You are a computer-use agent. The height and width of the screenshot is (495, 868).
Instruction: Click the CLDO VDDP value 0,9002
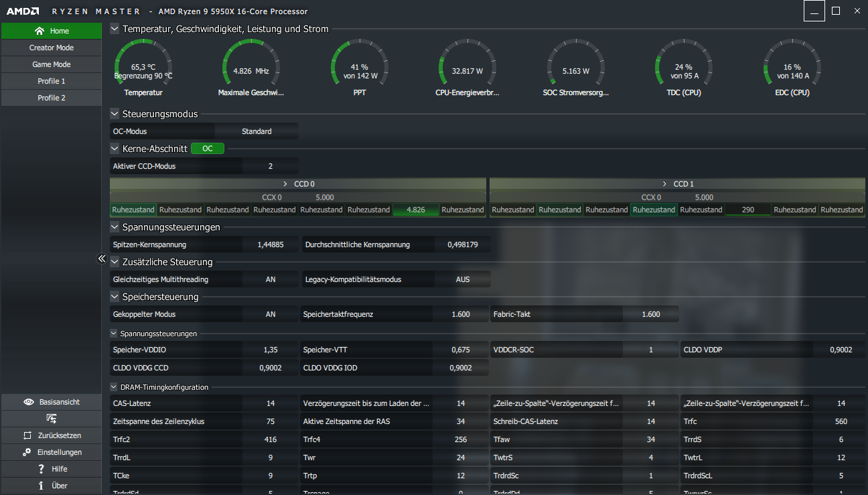841,350
